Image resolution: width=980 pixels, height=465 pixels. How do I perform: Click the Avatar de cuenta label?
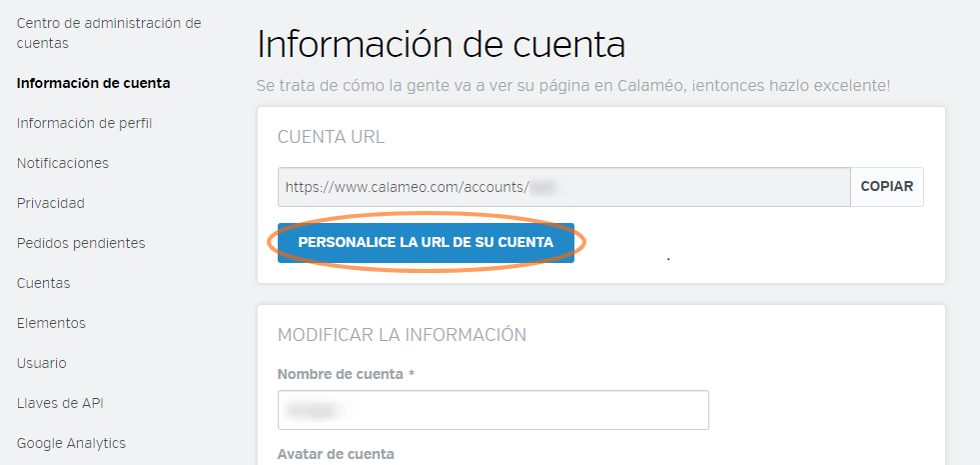click(336, 454)
